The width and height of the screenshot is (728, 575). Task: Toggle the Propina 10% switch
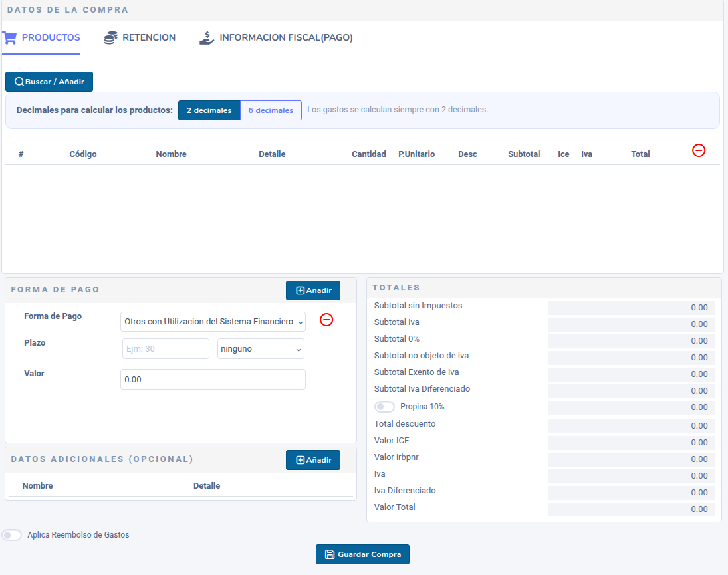384,407
